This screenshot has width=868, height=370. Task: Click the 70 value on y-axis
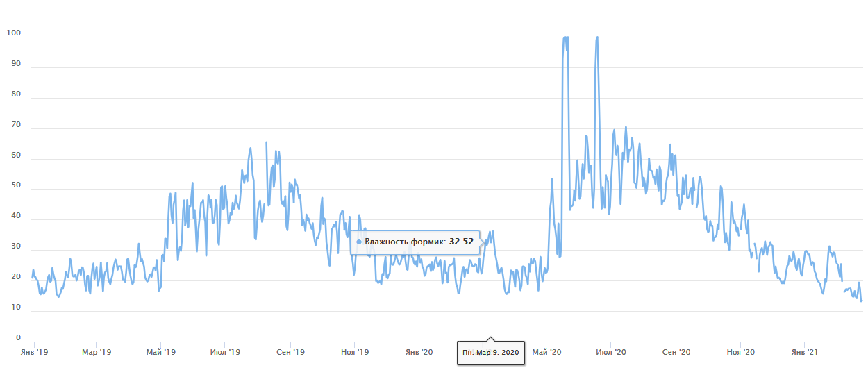16,125
